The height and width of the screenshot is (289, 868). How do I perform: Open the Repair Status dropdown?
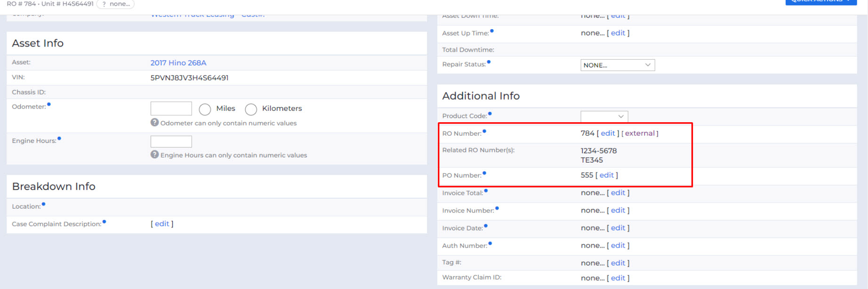coord(618,65)
